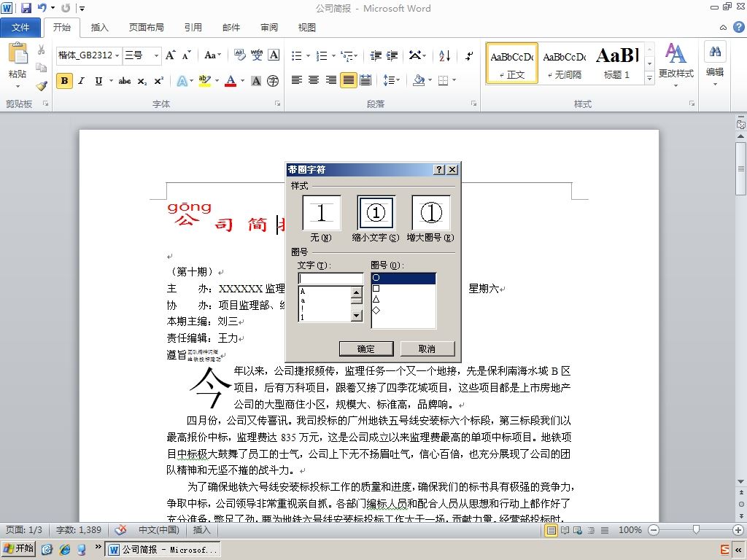Screen dimensions: 747x560
Task: Click the 文字 text input field in dialog
Action: click(x=330, y=278)
